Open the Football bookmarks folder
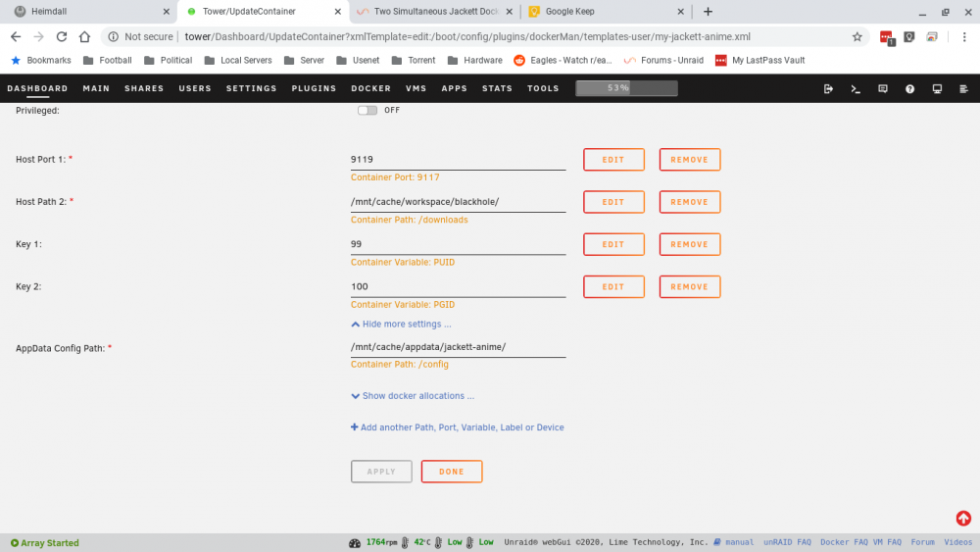Viewport: 980px width, 552px height. click(108, 60)
